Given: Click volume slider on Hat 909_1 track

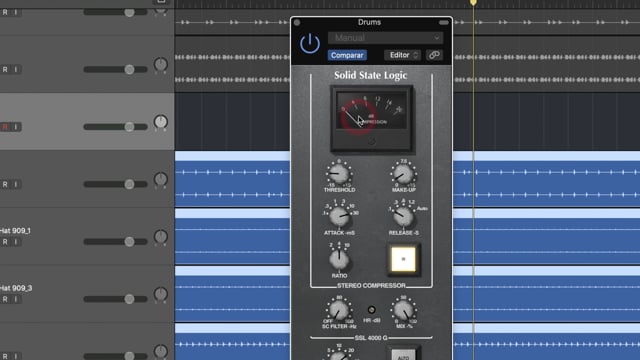Looking at the screenshot, I should (x=116, y=242).
